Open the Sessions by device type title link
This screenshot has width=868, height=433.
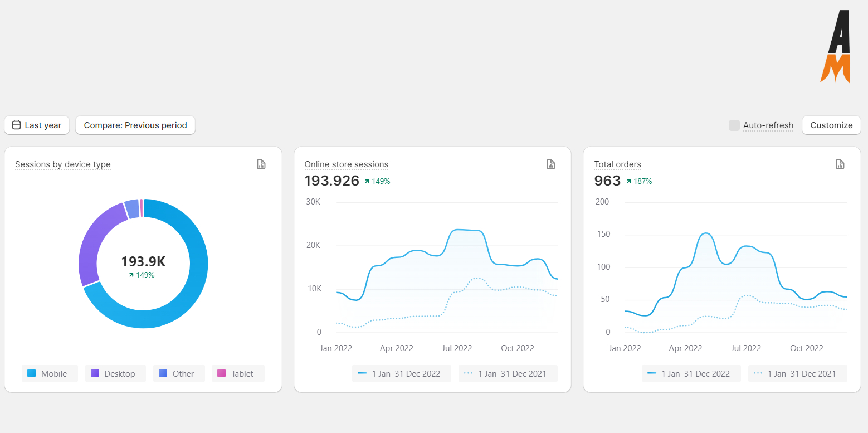(63, 164)
